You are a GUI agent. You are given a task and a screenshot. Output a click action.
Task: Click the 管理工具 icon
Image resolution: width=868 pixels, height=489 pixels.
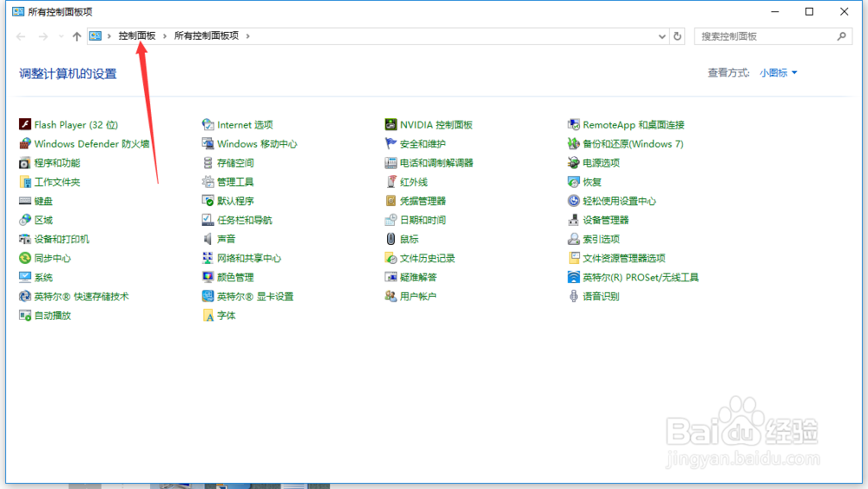coord(207,182)
